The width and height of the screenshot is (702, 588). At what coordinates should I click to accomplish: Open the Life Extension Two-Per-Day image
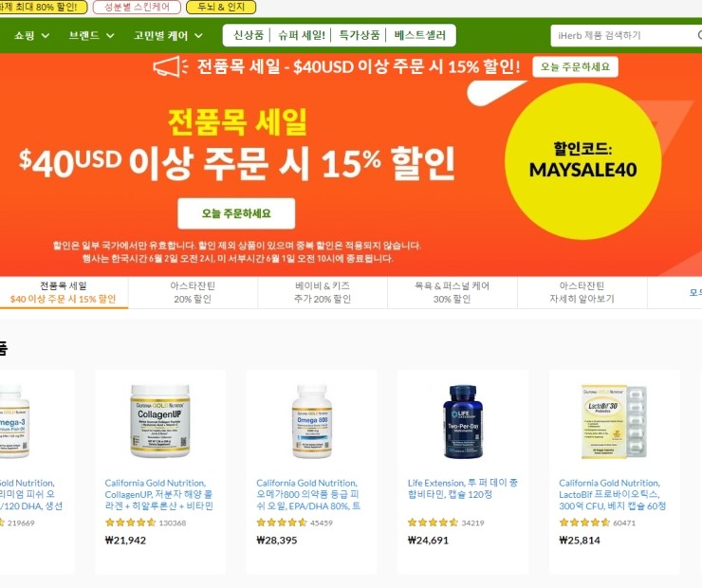point(463,421)
